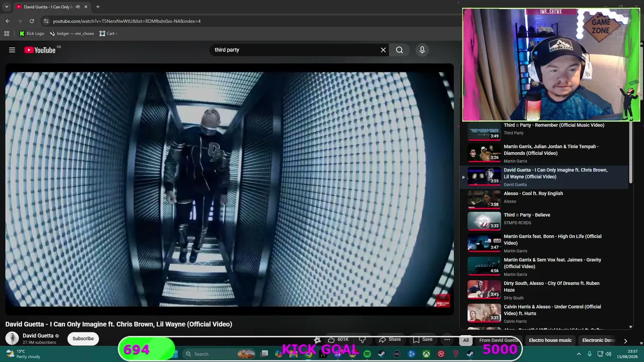Open a new browser tab
Screen dimensions: 644x362
98,7
